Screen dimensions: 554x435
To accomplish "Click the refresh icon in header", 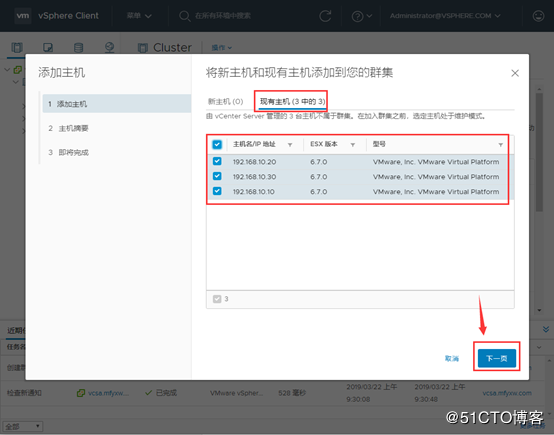I will click(x=325, y=16).
